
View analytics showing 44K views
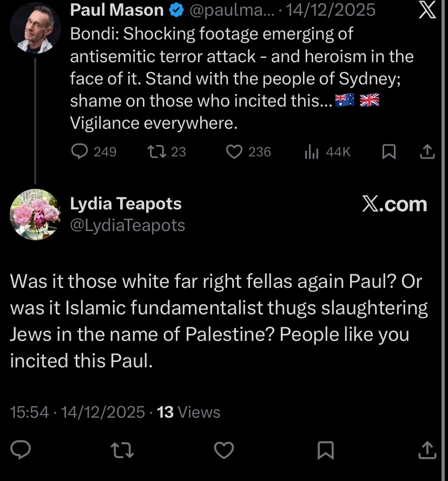327,152
